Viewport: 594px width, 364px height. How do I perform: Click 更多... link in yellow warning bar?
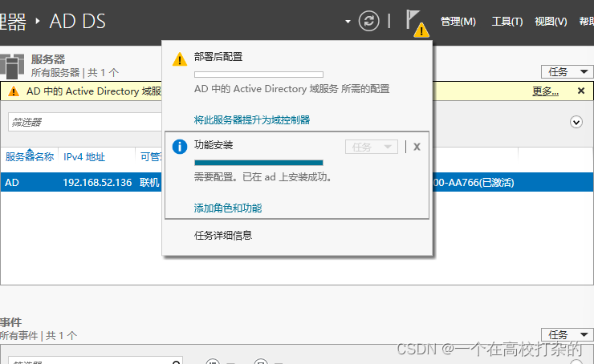[545, 91]
